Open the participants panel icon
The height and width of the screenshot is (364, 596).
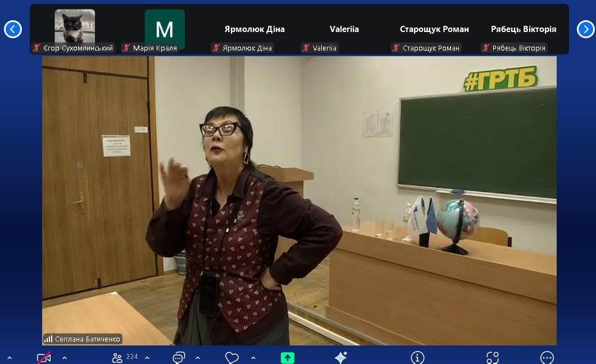pos(117,358)
